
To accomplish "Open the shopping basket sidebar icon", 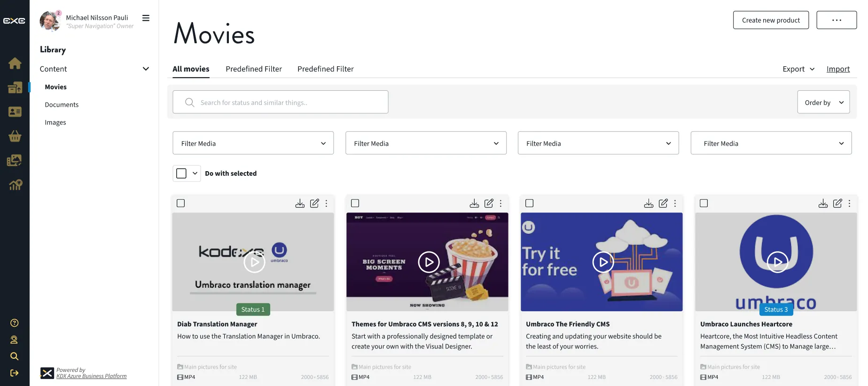I will coord(15,136).
